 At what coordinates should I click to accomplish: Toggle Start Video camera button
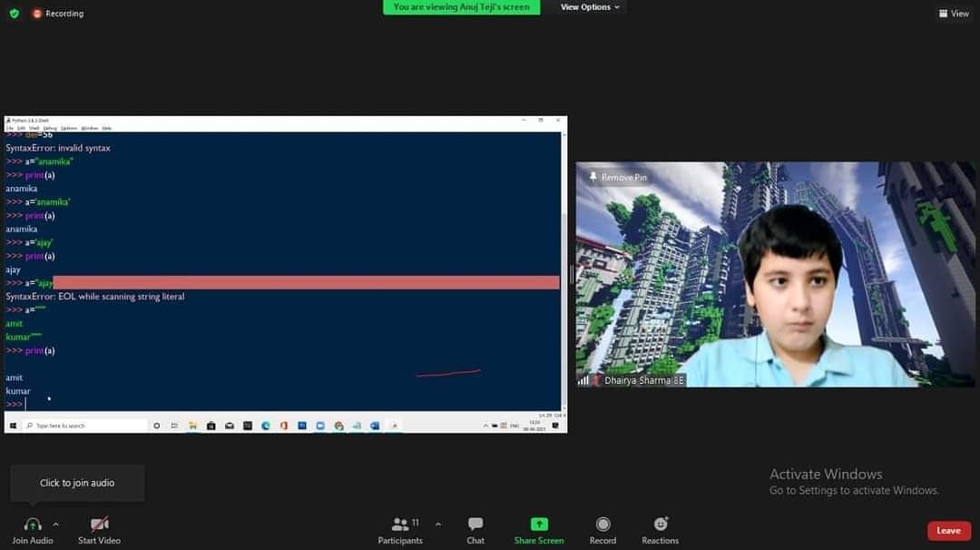click(99, 531)
